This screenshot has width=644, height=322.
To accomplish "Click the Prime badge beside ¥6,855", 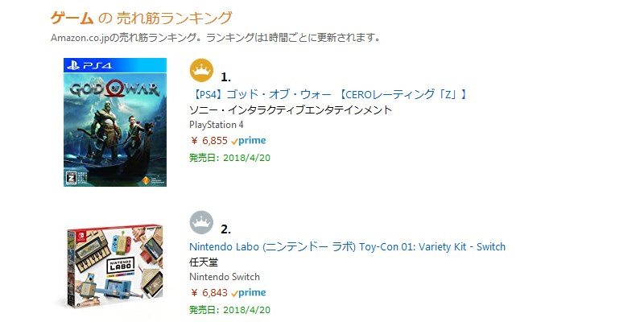I will 248,141.
